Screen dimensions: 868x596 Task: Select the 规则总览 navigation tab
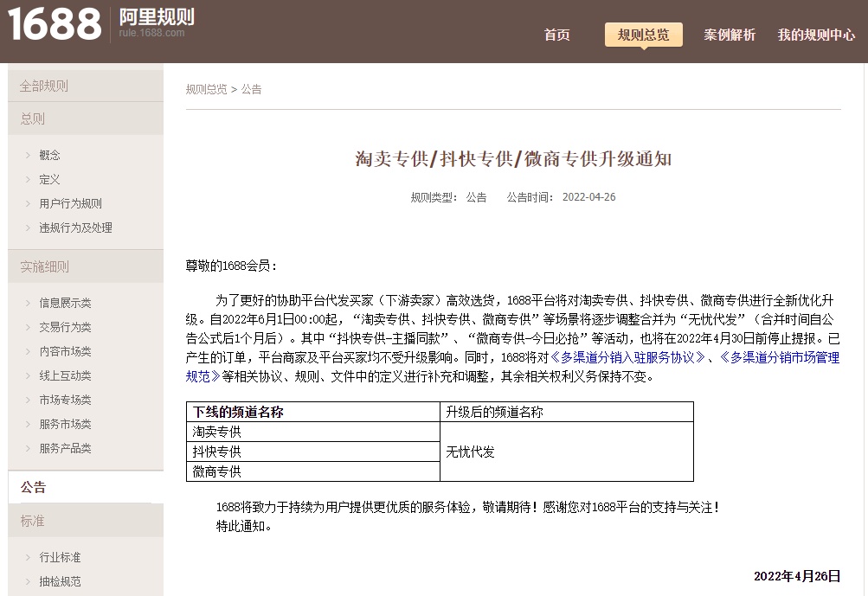pos(643,35)
